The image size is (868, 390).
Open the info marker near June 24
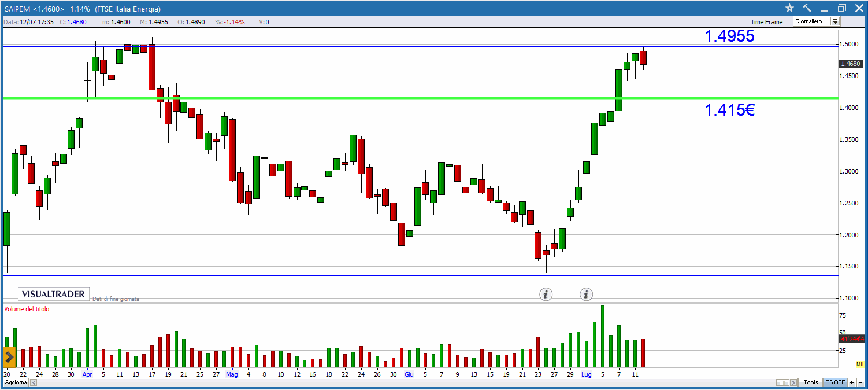(546, 295)
